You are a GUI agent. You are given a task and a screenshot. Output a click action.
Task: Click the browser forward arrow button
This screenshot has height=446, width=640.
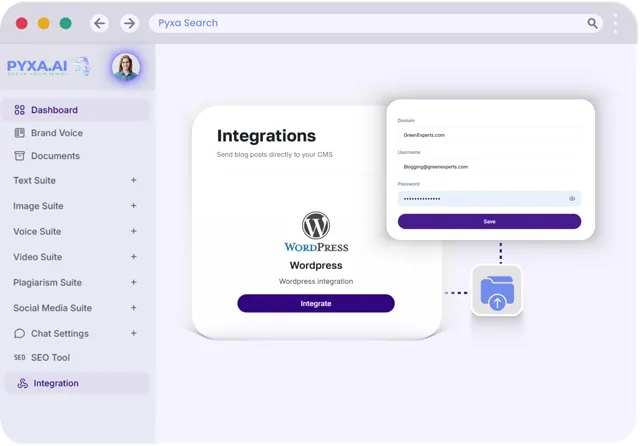tap(129, 23)
